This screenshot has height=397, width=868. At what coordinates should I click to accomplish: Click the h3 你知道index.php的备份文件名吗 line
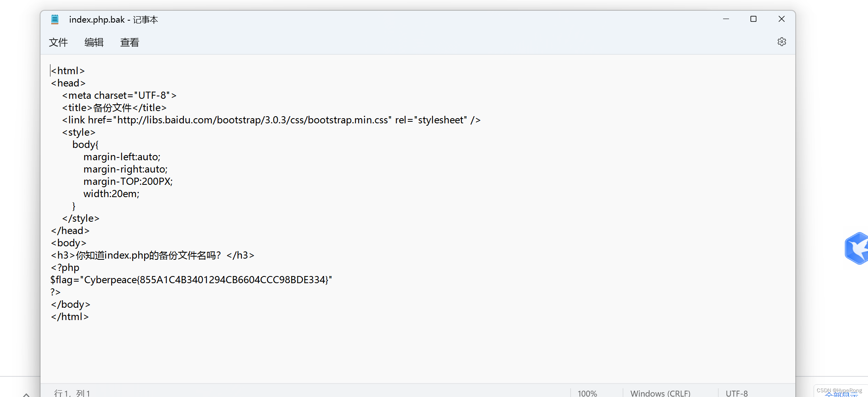(x=152, y=255)
